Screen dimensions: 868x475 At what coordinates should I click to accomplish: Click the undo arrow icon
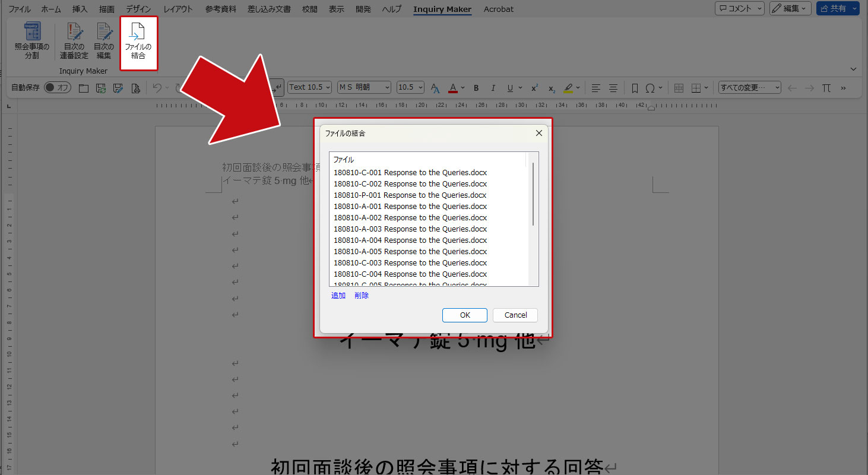(157, 88)
